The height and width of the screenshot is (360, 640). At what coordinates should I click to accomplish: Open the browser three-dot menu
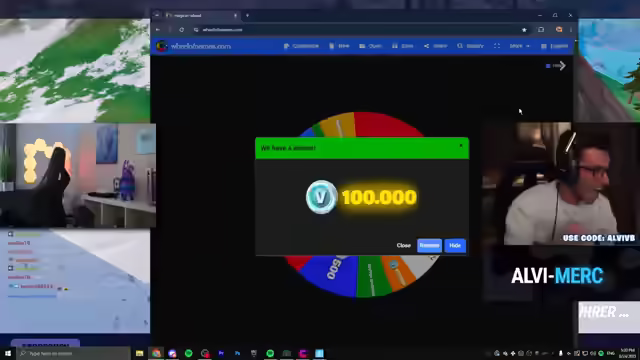pyautogui.click(x=571, y=30)
